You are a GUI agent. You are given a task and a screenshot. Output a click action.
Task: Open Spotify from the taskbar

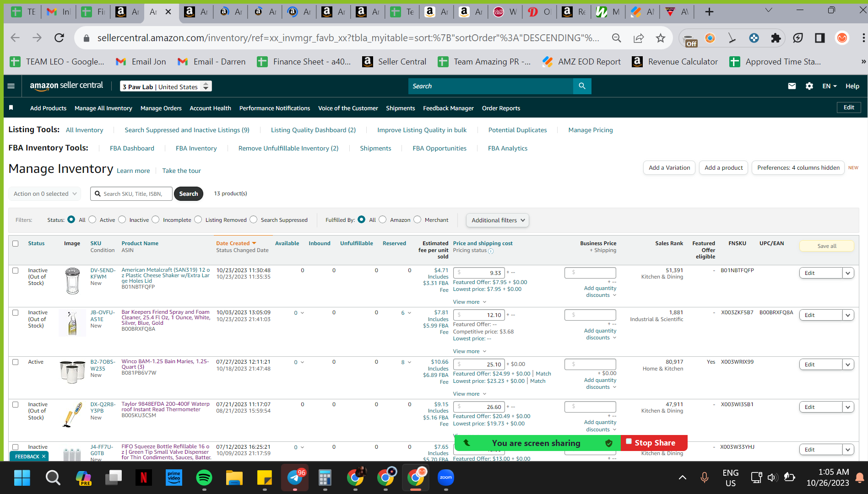[204, 478]
